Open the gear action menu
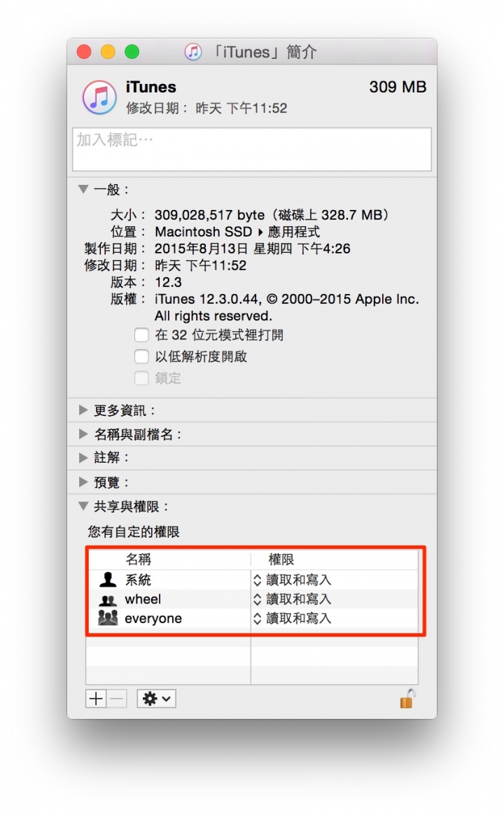 [x=156, y=699]
